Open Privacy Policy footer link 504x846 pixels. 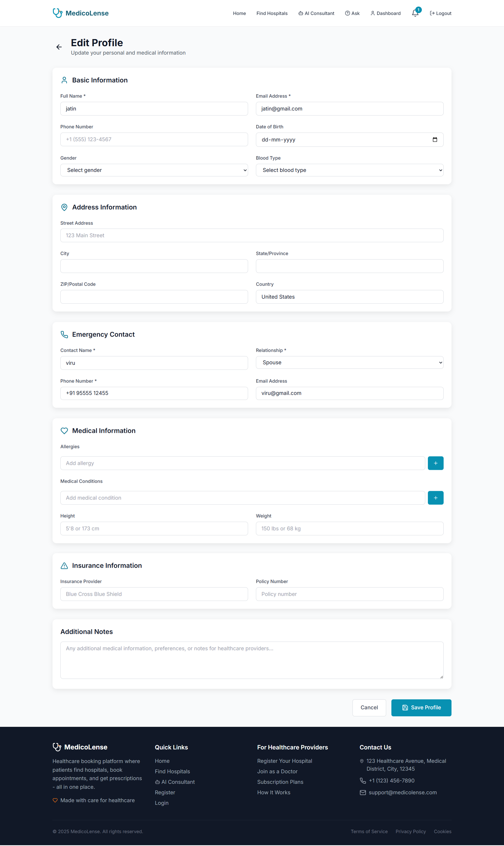tap(410, 831)
